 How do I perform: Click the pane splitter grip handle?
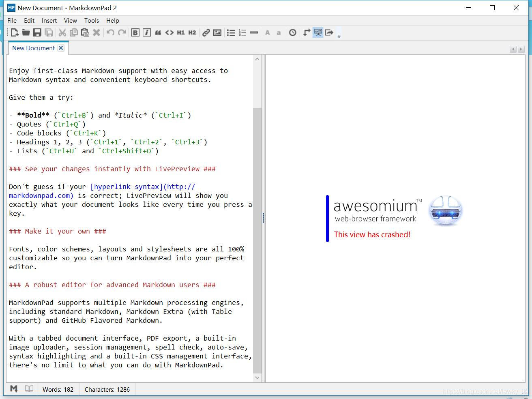[x=263, y=218]
